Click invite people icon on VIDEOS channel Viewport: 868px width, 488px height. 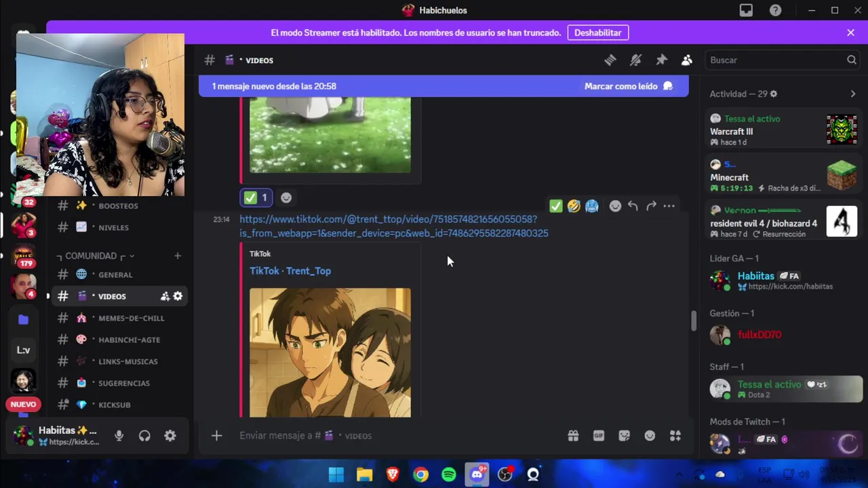click(165, 296)
